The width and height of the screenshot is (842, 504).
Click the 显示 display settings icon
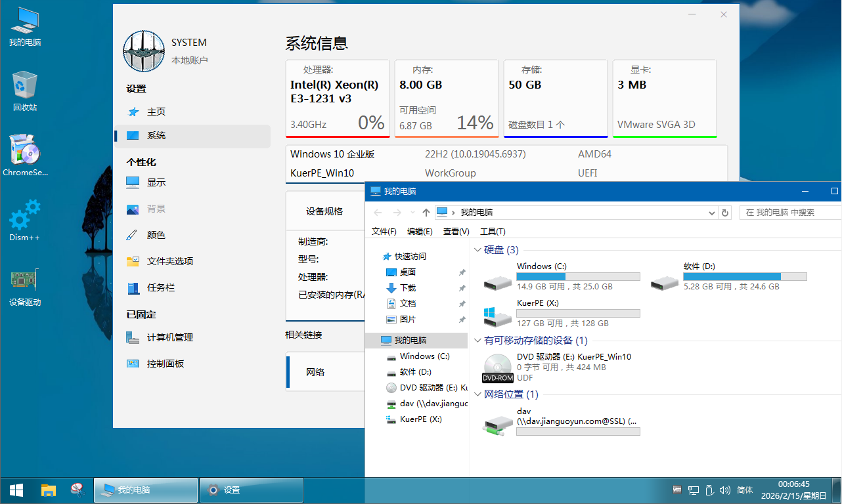click(x=133, y=182)
